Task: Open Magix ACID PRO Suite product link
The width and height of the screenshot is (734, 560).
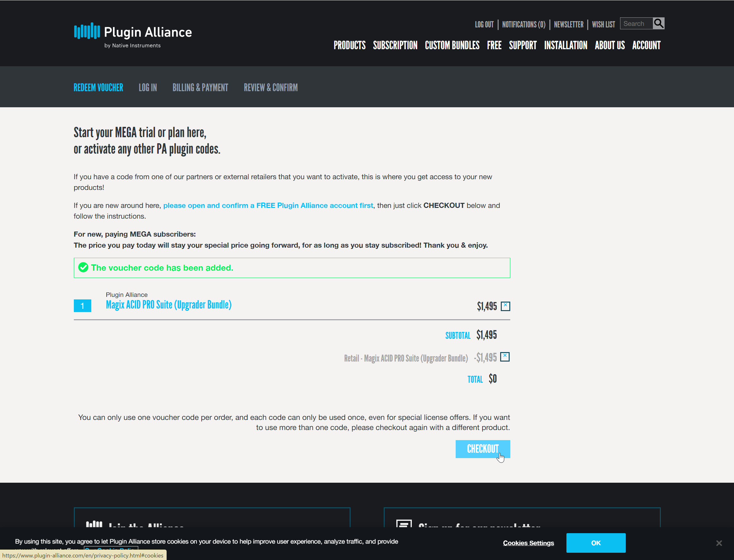Action: pos(169,305)
